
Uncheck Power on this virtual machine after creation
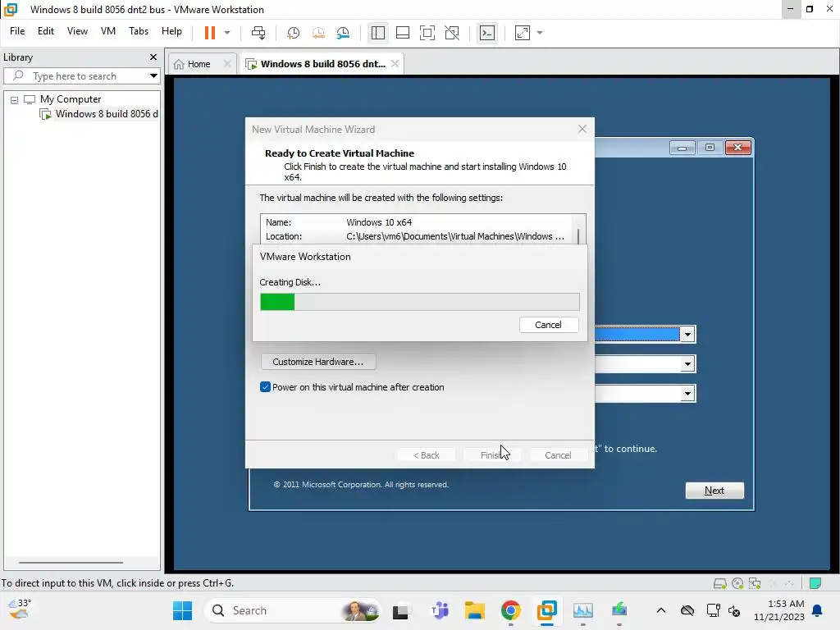[x=265, y=387]
